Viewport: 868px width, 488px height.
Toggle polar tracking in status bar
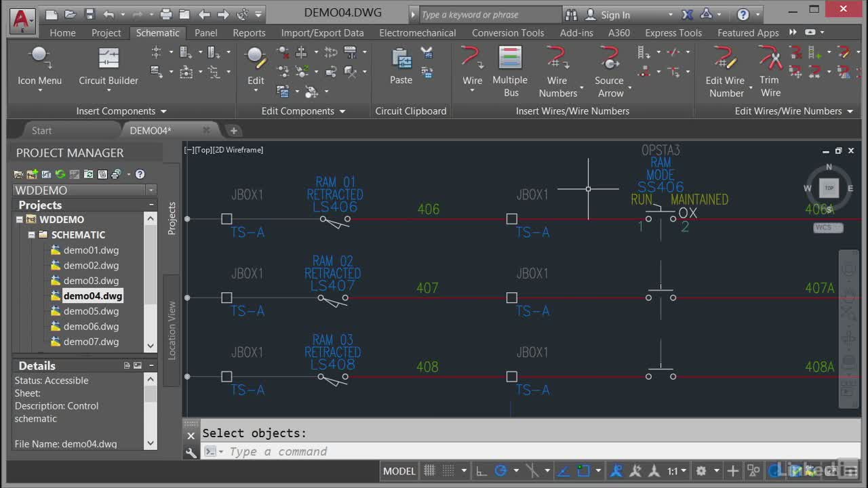coord(501,471)
